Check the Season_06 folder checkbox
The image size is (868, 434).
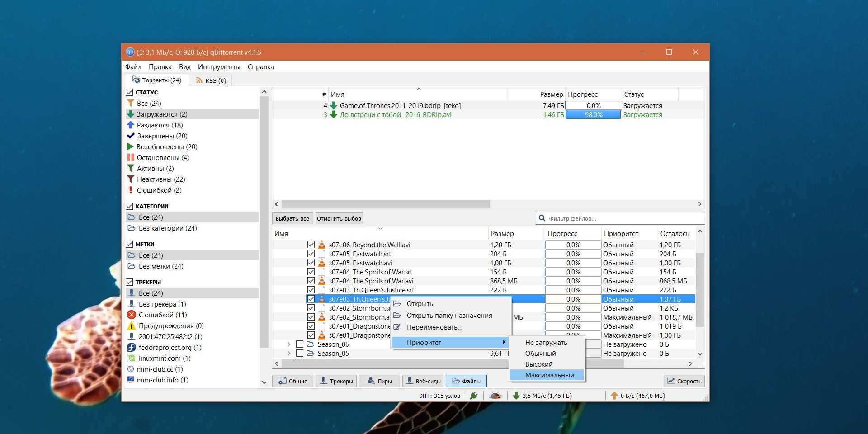pos(300,344)
